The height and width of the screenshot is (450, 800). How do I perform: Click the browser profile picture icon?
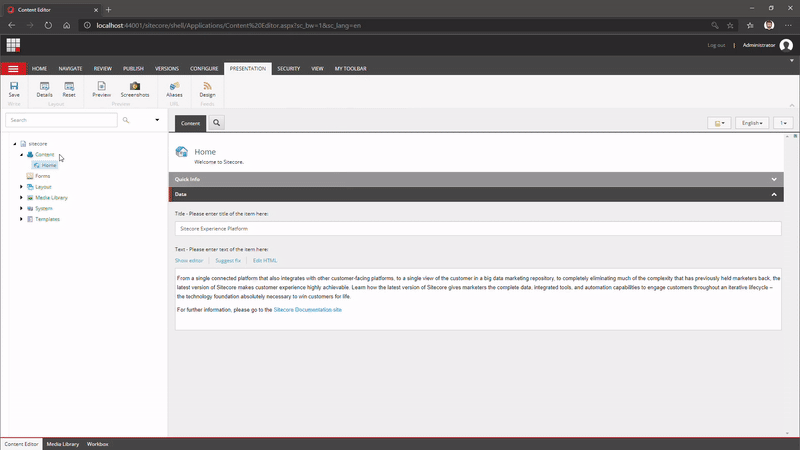pos(769,25)
